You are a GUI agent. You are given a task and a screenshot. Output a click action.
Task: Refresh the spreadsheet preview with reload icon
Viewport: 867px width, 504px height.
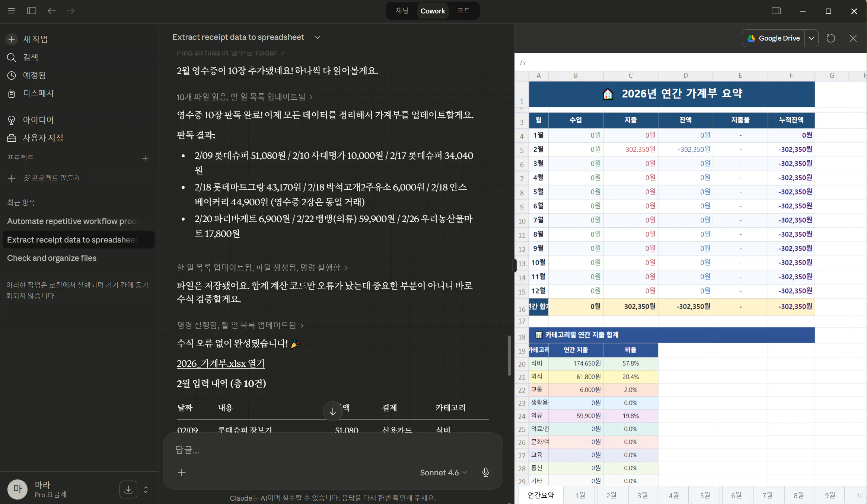[x=831, y=38]
